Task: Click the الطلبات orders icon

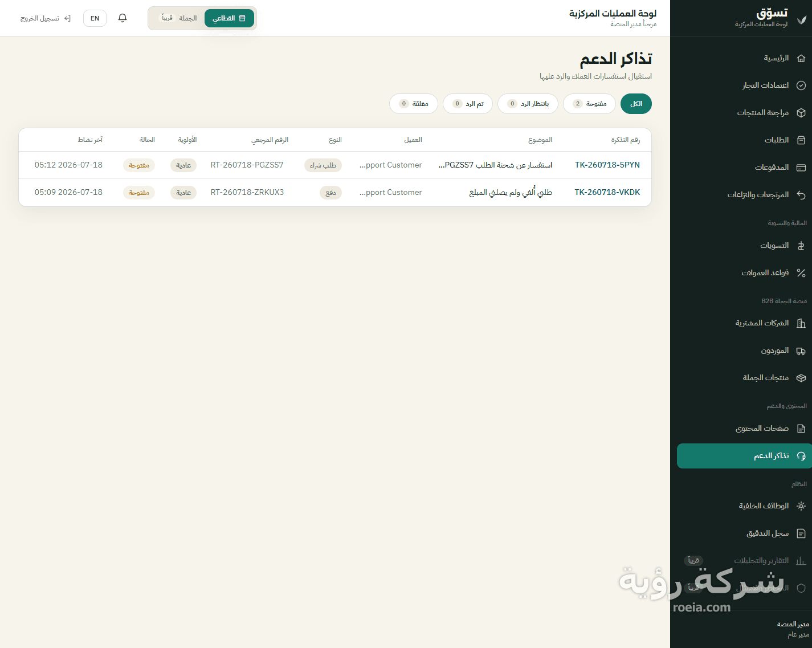Action: 801,140
